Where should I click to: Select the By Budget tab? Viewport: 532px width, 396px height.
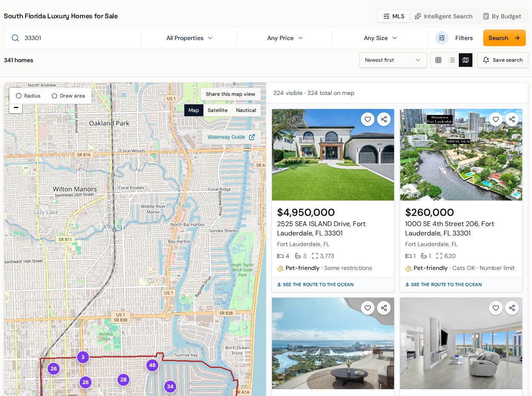pos(502,16)
